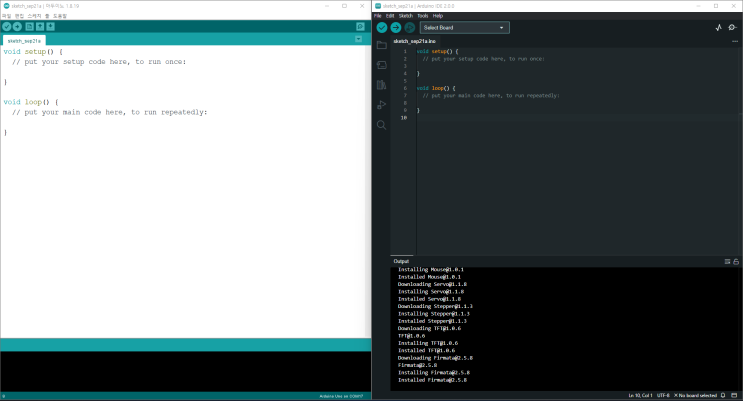Click 'Installed Mouse@1.0.1' output line
Viewport: 743px width, 401px height.
point(429,277)
